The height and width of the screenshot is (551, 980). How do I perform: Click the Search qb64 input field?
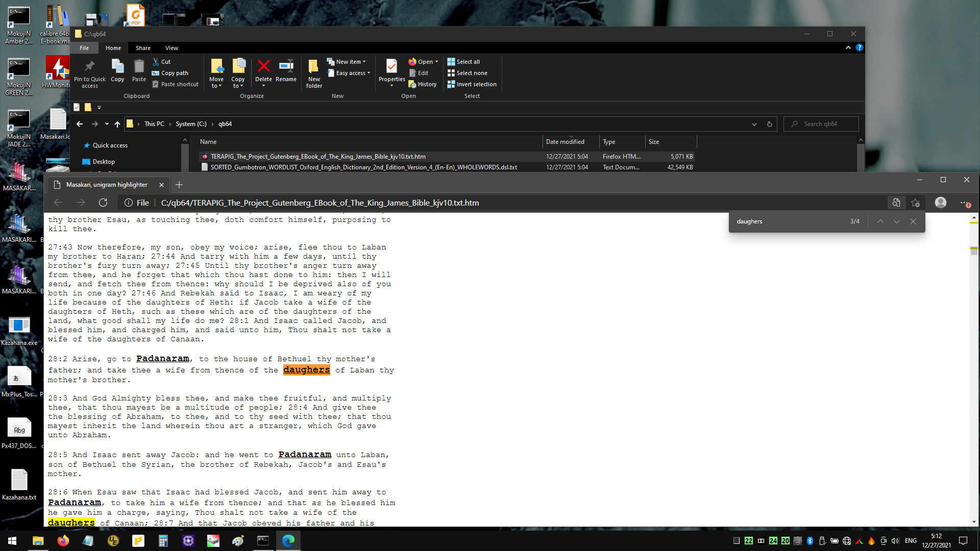click(x=821, y=124)
